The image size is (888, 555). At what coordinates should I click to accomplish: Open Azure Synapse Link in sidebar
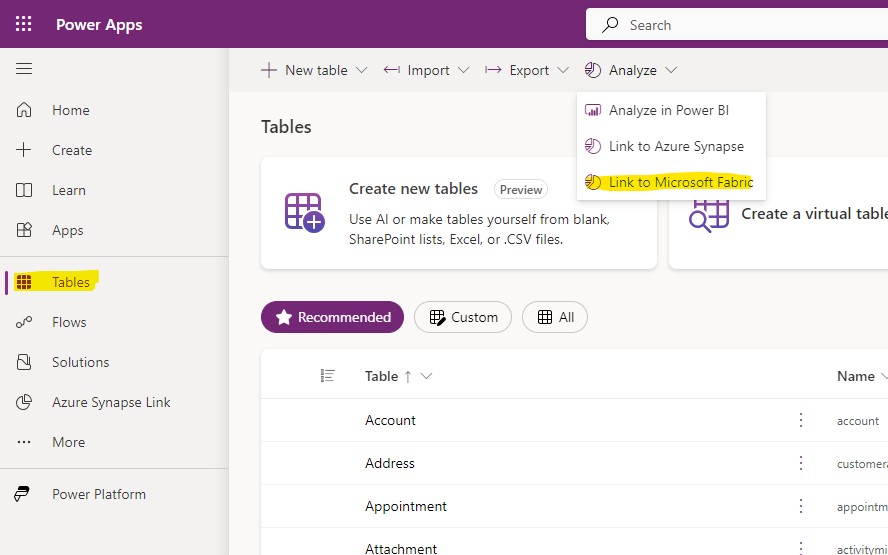click(113, 402)
